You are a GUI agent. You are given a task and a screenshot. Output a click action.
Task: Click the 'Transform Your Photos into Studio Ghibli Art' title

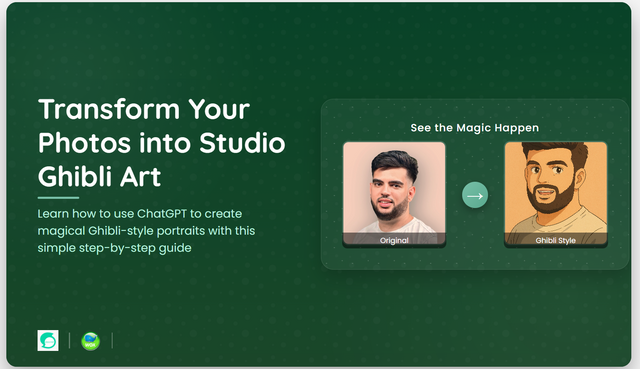tap(162, 143)
